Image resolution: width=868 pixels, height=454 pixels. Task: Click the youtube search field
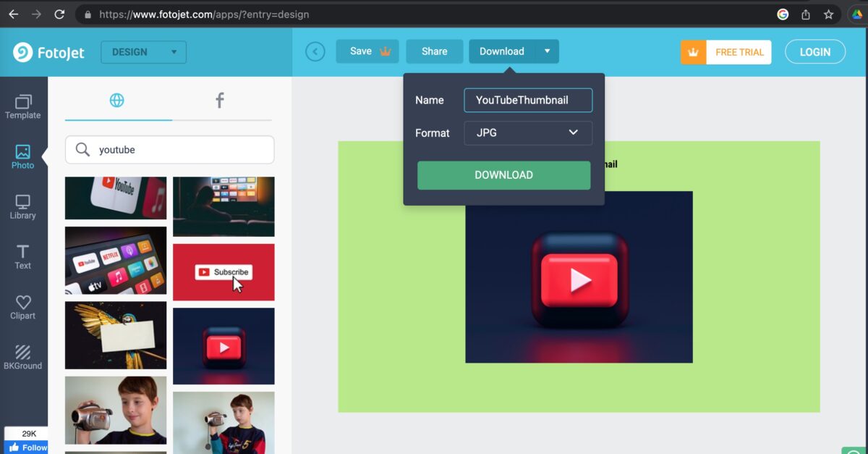[170, 150]
